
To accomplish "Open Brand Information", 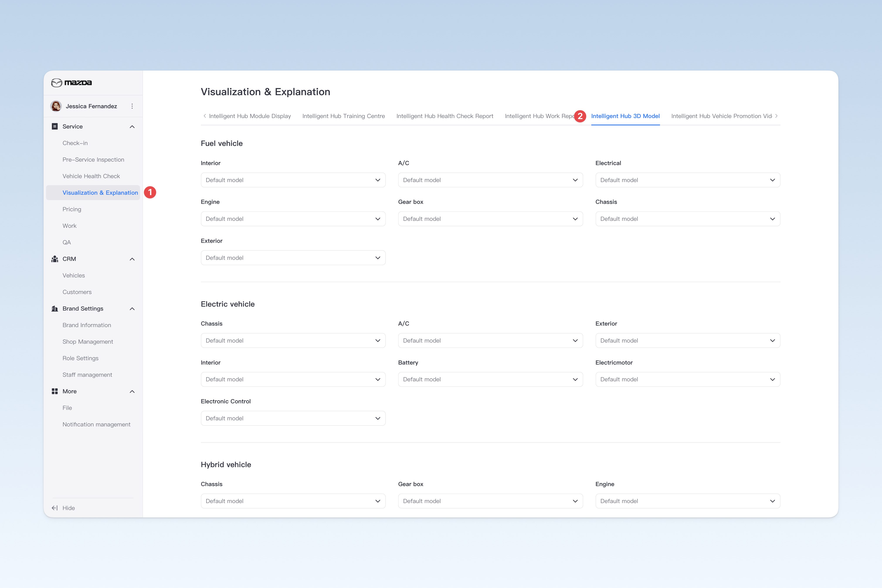I will click(87, 325).
